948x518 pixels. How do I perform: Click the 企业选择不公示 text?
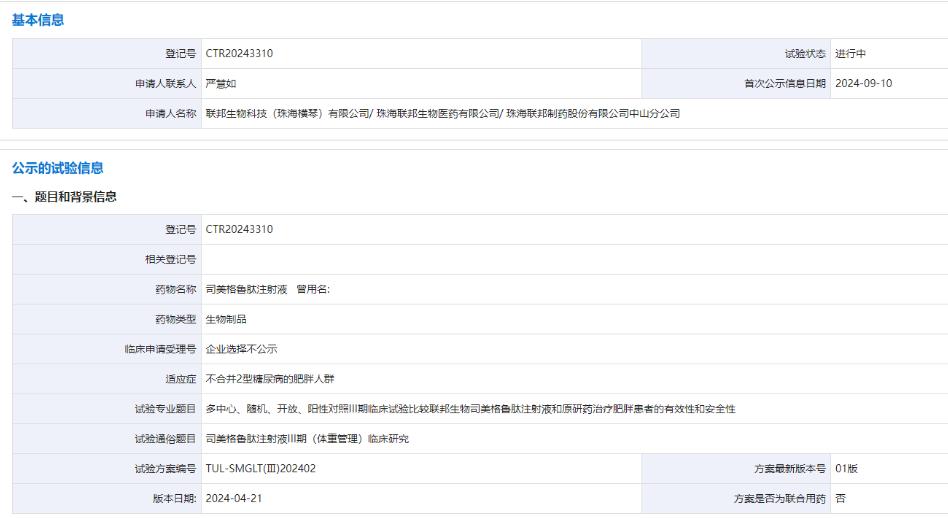point(241,350)
